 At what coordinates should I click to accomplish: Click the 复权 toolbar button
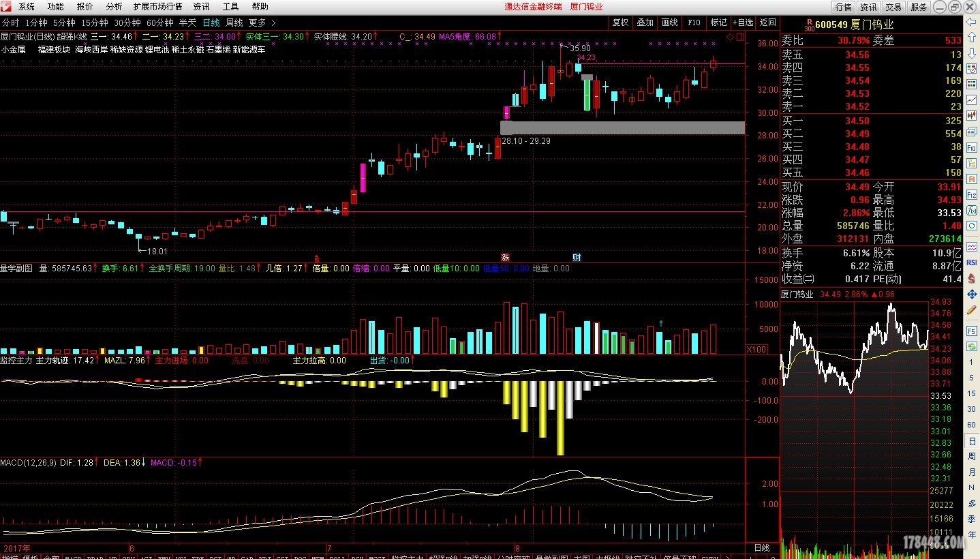(620, 22)
